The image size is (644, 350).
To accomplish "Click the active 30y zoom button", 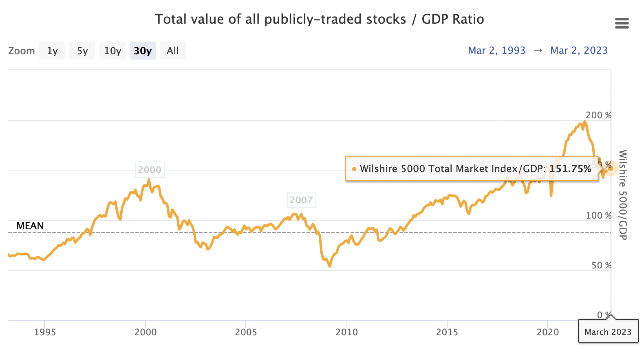I will tap(143, 51).
